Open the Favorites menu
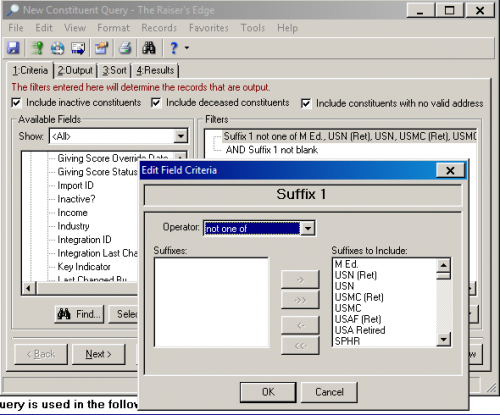500x415 pixels. tap(209, 28)
